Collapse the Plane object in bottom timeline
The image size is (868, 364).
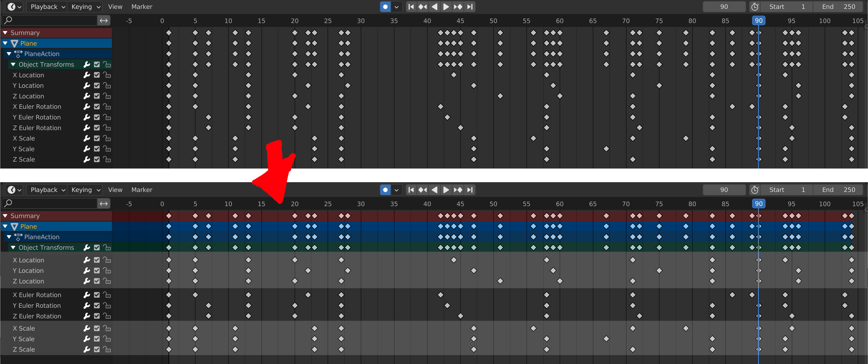(x=5, y=226)
